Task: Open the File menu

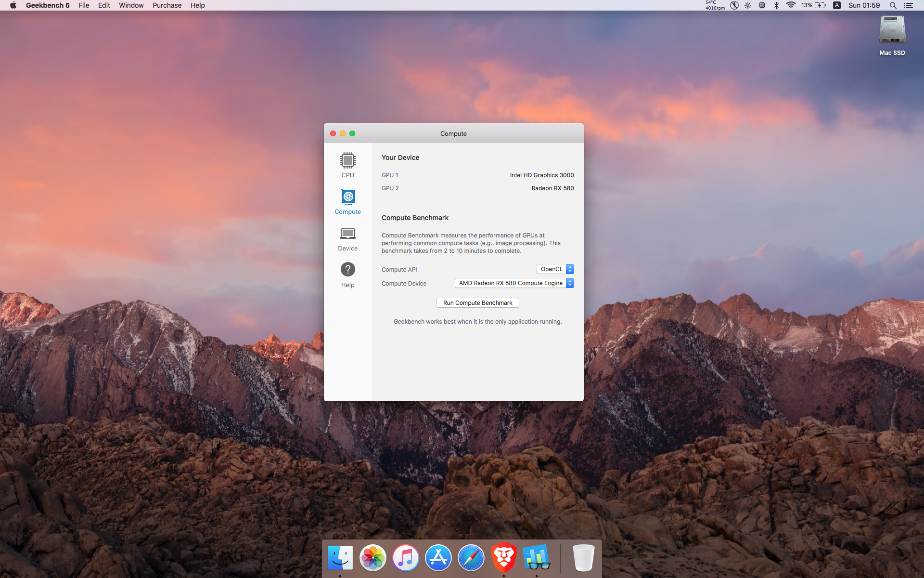Action: [x=84, y=5]
